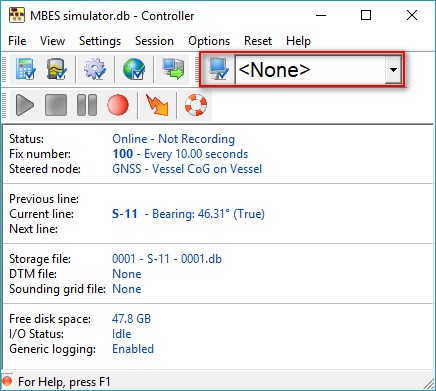This screenshot has width=436, height=391.
Task: Open the File menu
Action: (x=17, y=41)
